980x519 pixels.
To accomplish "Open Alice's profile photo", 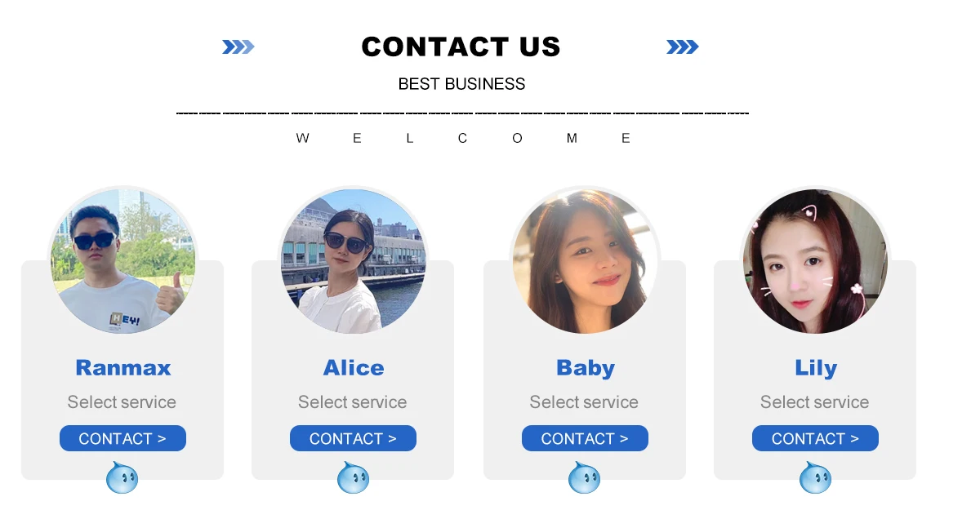I will tap(354, 261).
